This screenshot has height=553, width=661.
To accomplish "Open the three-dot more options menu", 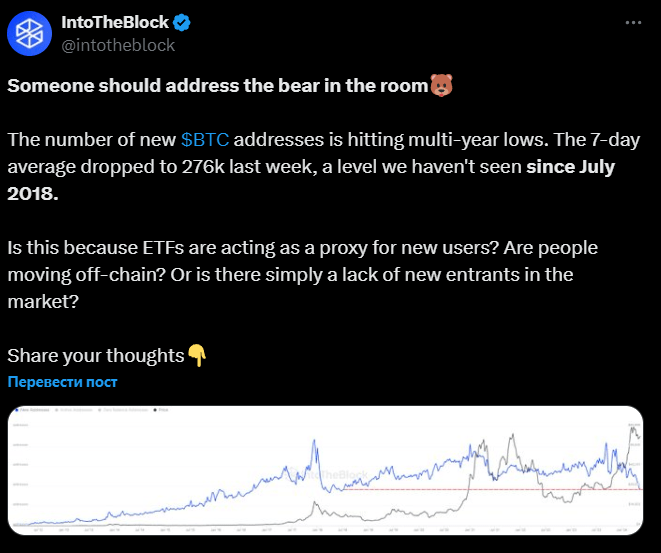I will point(632,22).
